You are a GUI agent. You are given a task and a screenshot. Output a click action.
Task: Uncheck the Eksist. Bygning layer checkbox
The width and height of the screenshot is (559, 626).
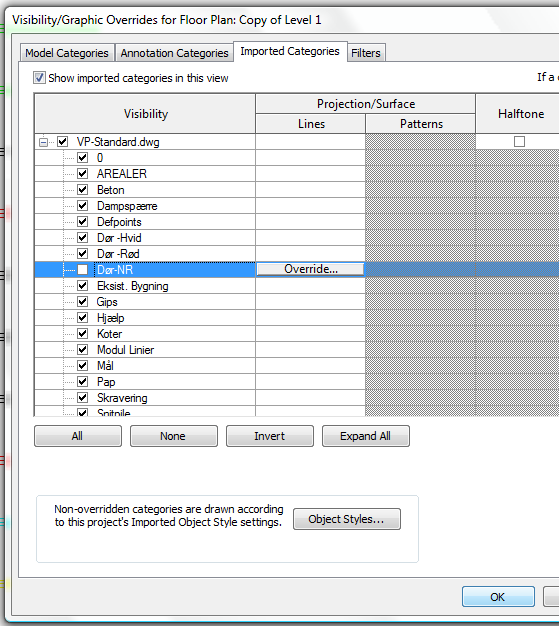pyautogui.click(x=83, y=285)
